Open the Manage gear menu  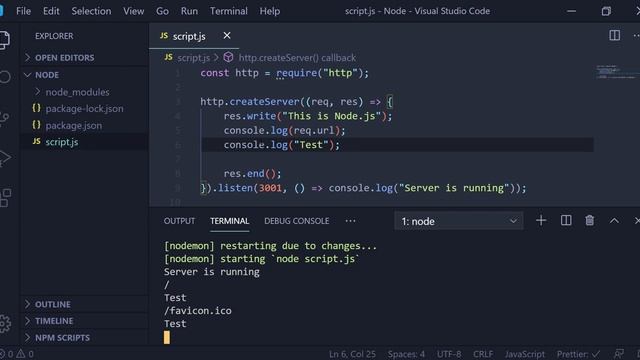click(5, 323)
